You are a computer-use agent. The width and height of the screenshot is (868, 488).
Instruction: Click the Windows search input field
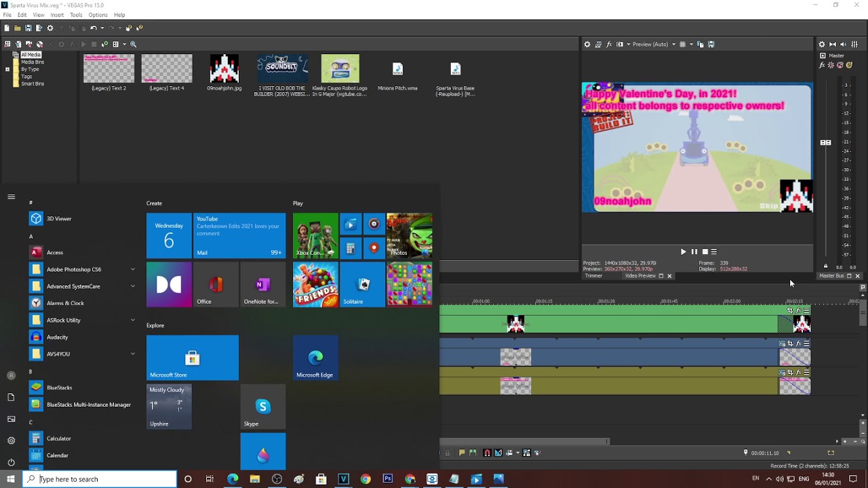[x=100, y=479]
